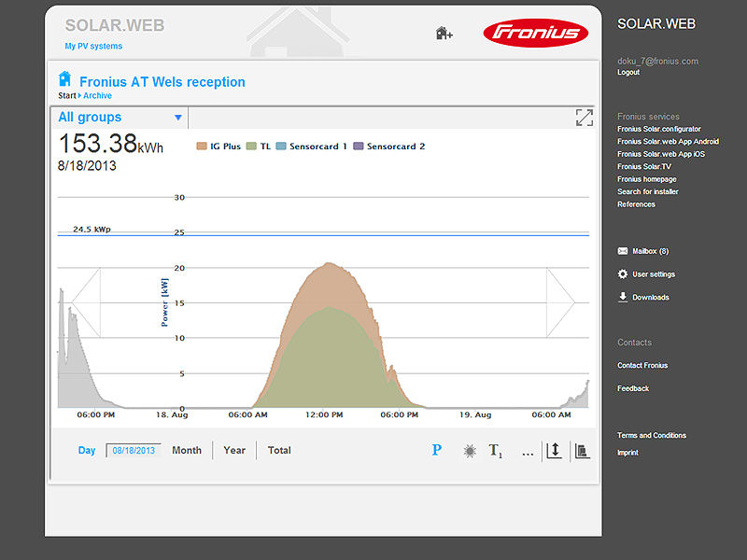The height and width of the screenshot is (560, 747).
Task: Enter fullscreen chart view with expand icon
Action: click(585, 118)
